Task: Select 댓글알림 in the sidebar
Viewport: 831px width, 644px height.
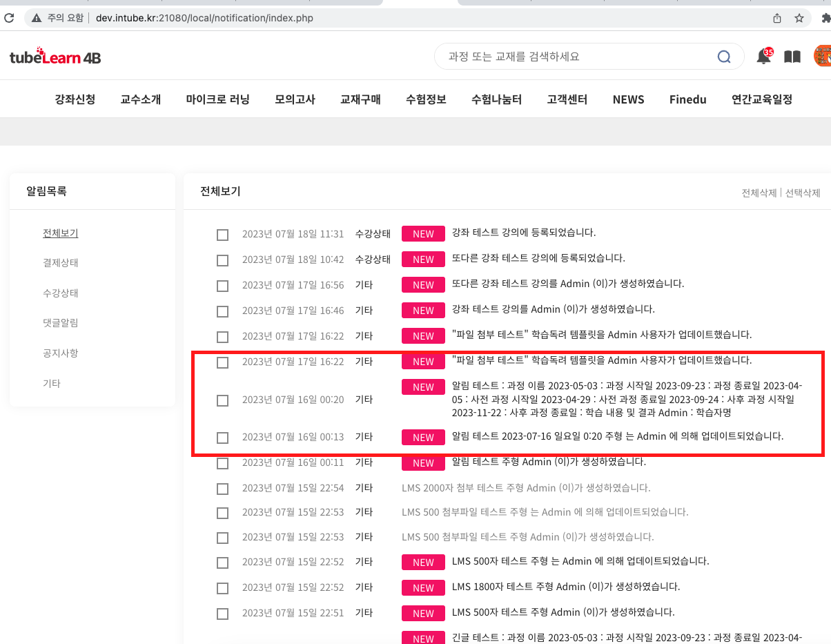Action: click(61, 323)
